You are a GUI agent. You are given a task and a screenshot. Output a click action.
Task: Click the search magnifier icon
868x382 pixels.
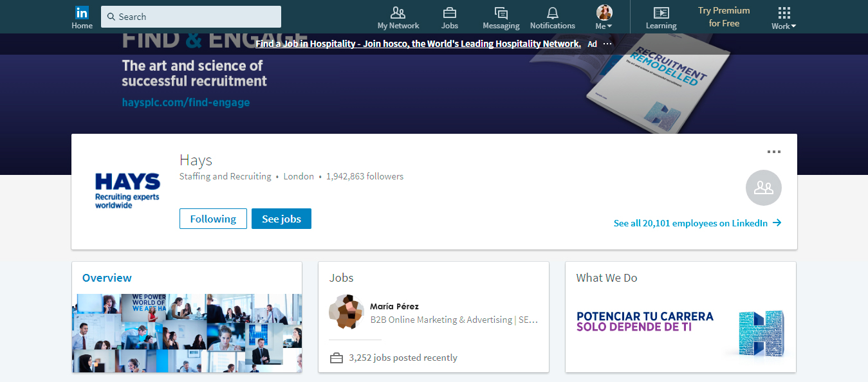(x=111, y=16)
